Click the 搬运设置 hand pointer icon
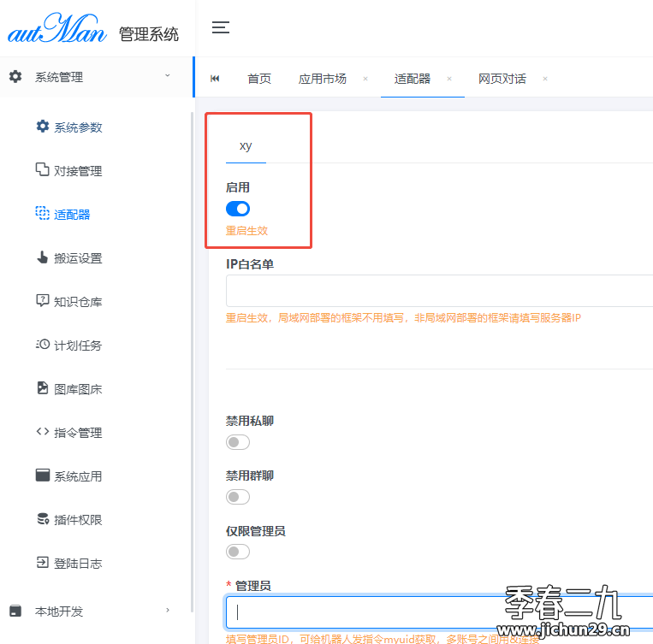 click(43, 257)
